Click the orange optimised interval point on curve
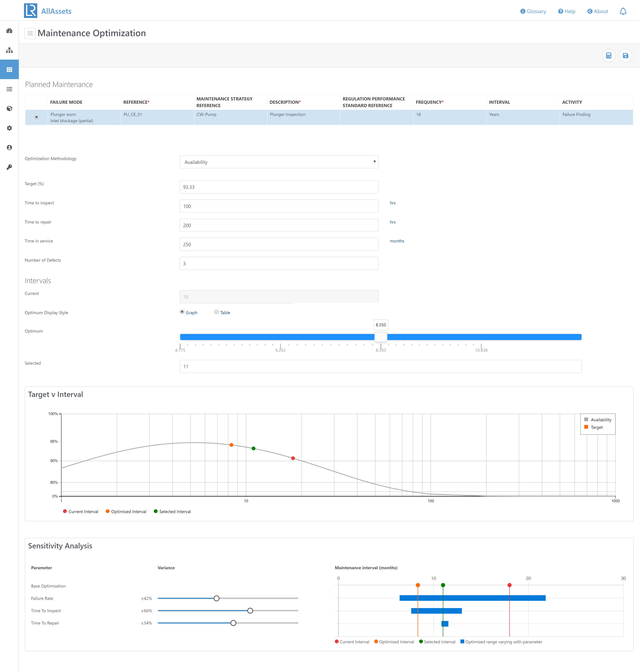 click(x=231, y=445)
